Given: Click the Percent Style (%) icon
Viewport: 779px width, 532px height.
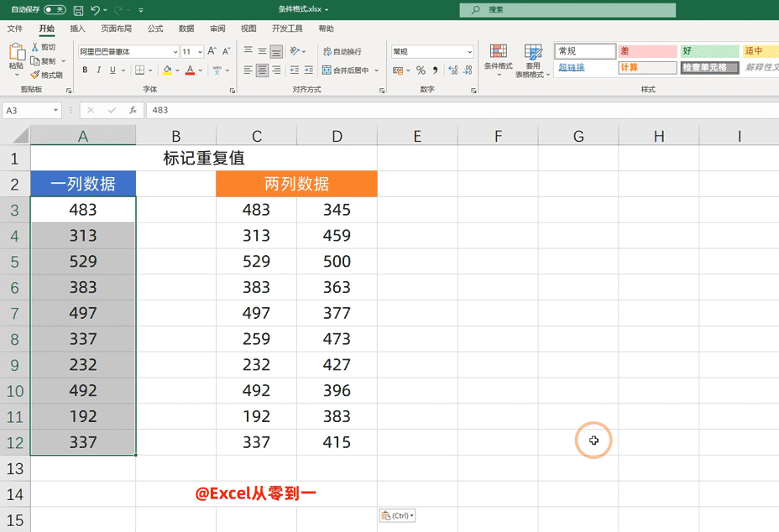Looking at the screenshot, I should pyautogui.click(x=419, y=70).
